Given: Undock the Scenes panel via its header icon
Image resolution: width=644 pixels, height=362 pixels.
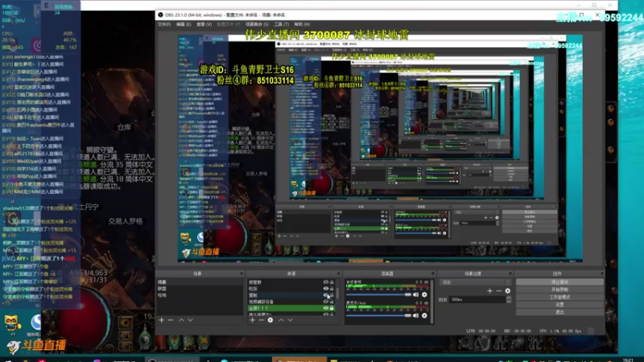Looking at the screenshot, I should coord(242,274).
